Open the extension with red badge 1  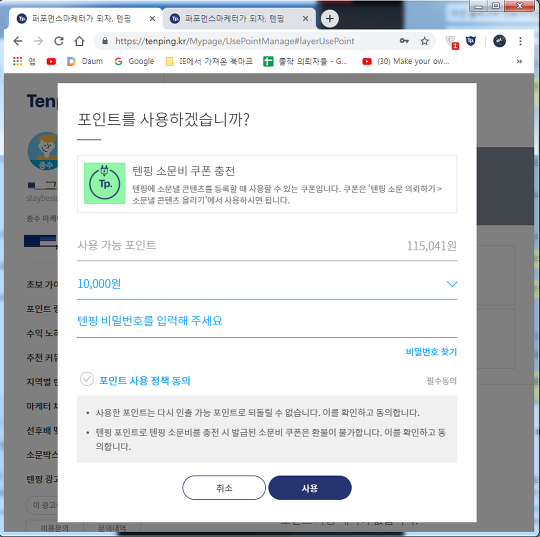tap(452, 42)
